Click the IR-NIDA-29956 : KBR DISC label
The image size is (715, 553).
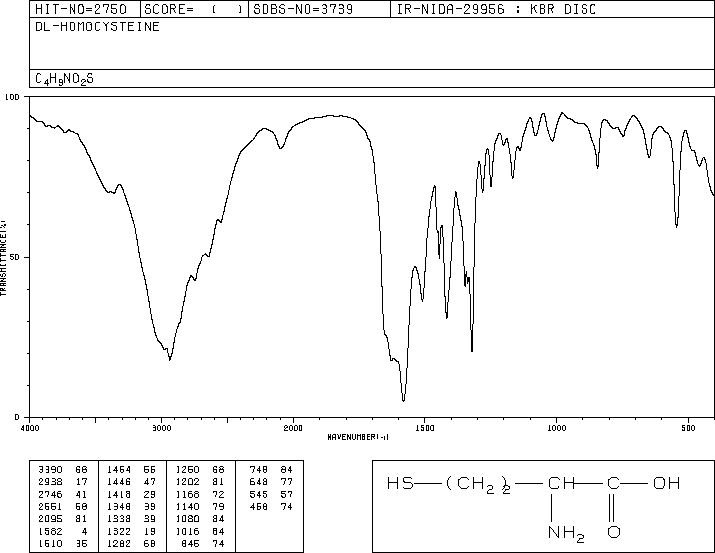(496, 9)
